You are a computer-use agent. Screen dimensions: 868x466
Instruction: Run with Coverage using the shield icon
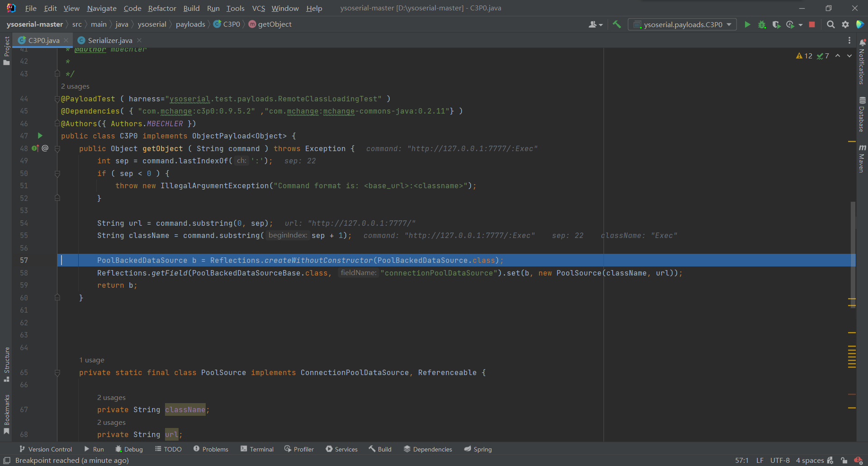coord(776,24)
